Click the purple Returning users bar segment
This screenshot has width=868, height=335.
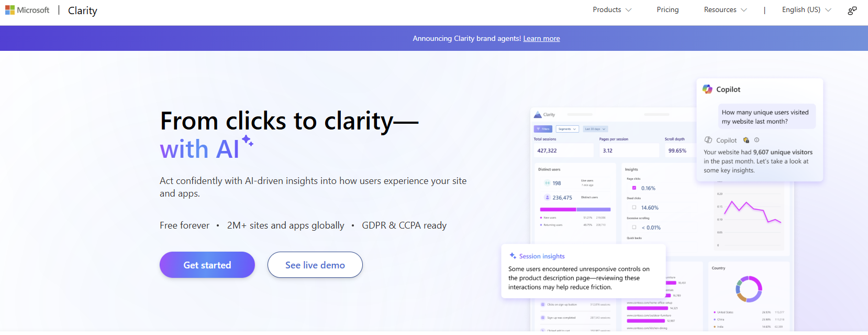click(x=594, y=209)
